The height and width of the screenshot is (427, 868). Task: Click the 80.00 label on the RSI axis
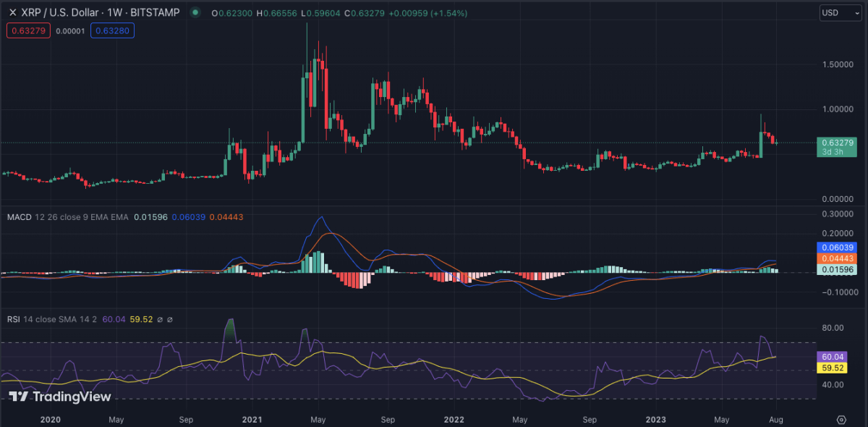(x=832, y=327)
